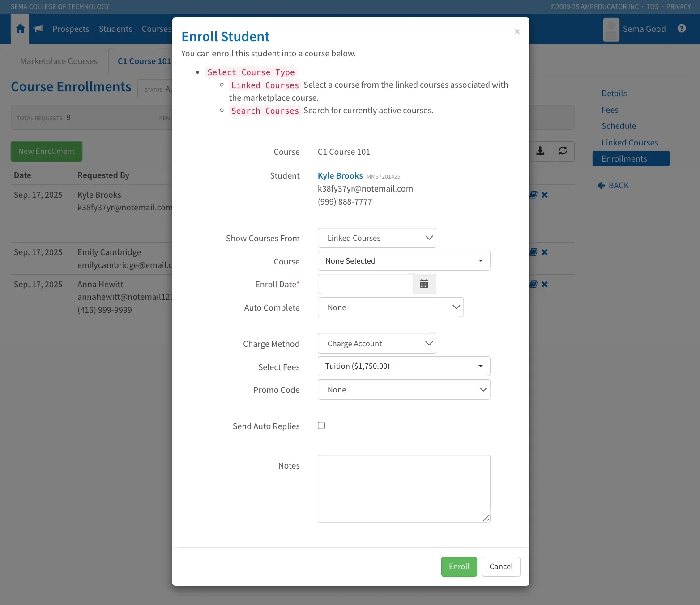Viewport: 700px width, 605px height.
Task: Click the Sema Good user avatar
Action: coord(611,30)
